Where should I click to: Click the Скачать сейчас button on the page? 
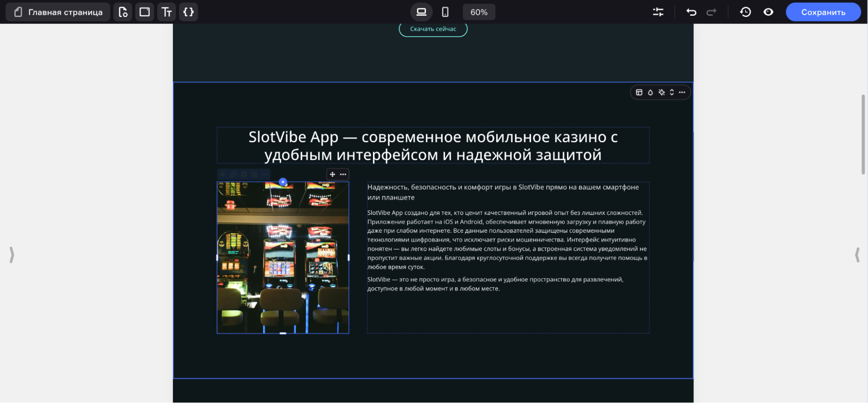[x=433, y=29]
